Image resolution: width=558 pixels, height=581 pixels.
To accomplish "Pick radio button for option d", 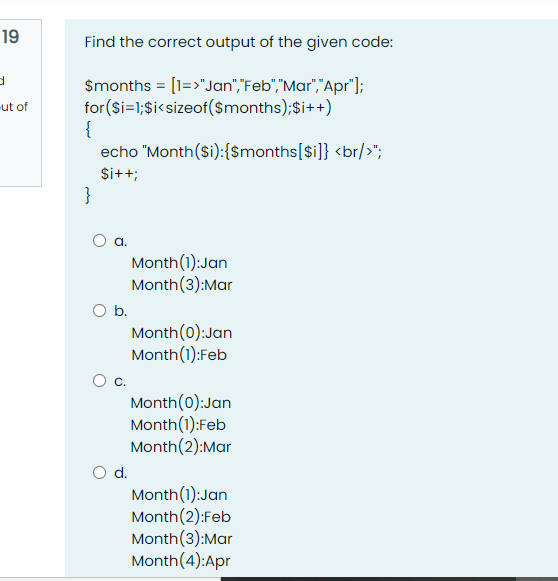I will (x=99, y=472).
